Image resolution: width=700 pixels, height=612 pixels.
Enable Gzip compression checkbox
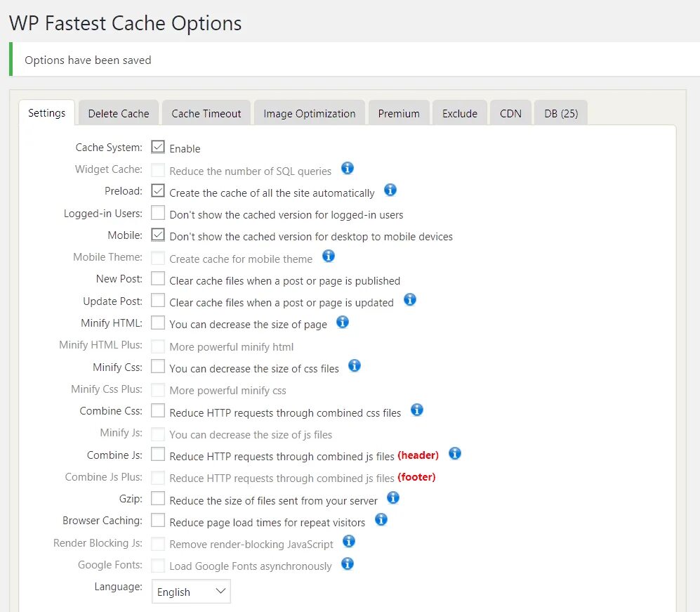pos(158,499)
